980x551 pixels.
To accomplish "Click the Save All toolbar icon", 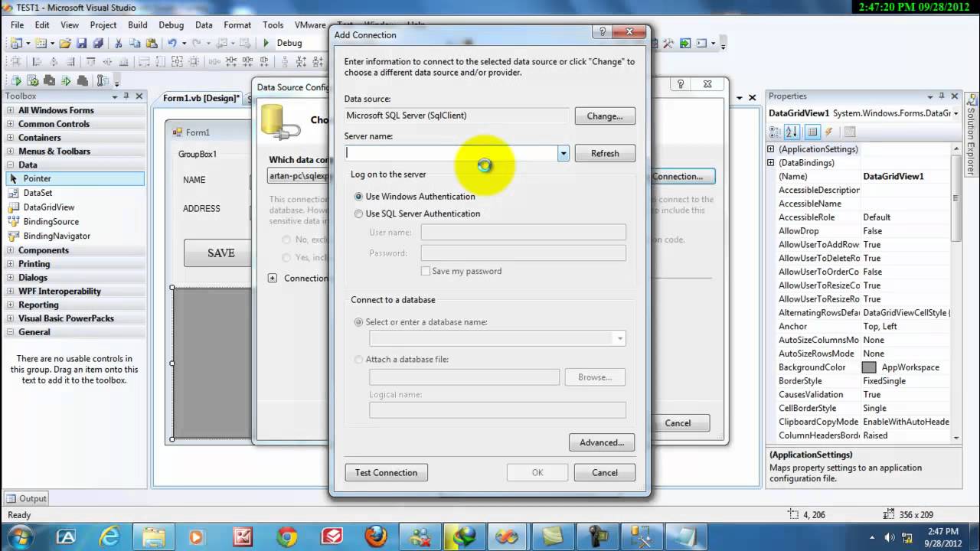I will point(97,44).
